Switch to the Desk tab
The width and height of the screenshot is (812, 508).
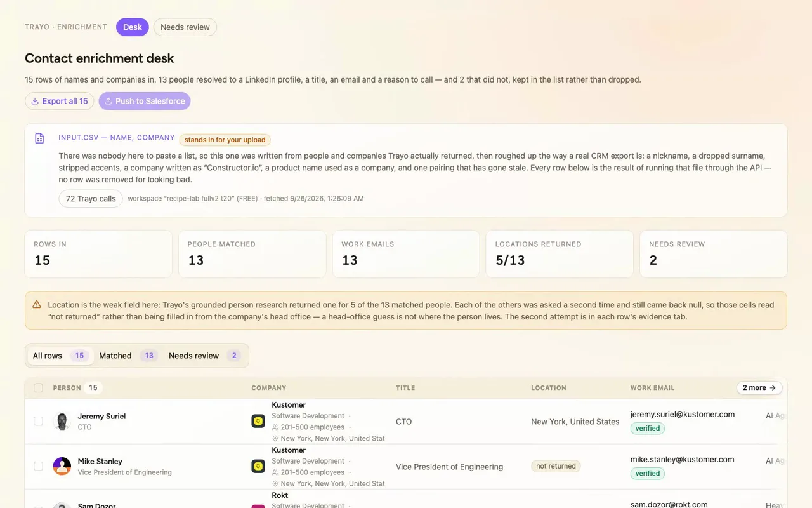point(133,27)
